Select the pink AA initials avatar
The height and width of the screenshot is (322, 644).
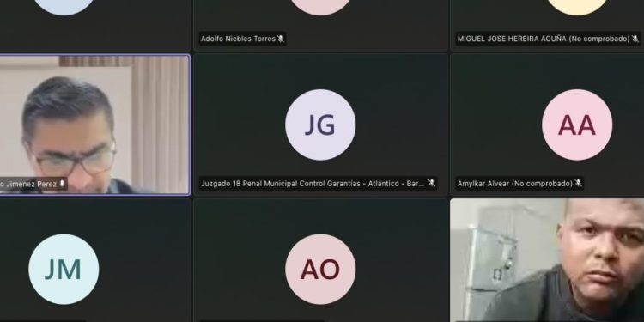tap(577, 125)
